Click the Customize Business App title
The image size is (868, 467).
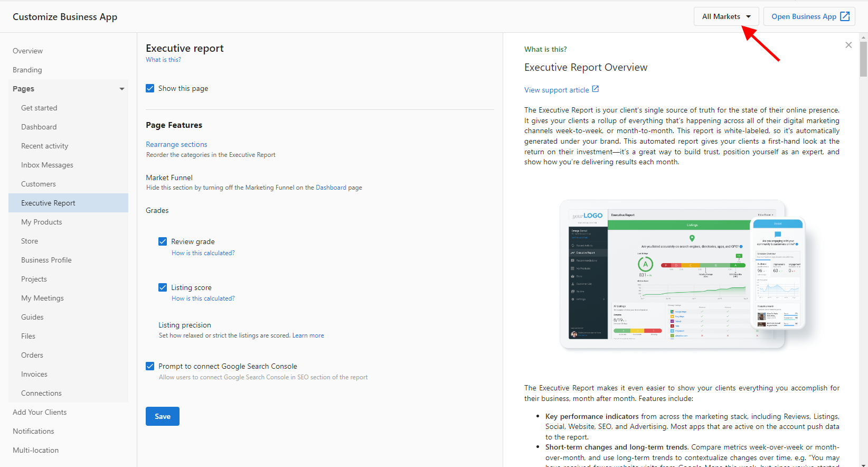point(65,17)
